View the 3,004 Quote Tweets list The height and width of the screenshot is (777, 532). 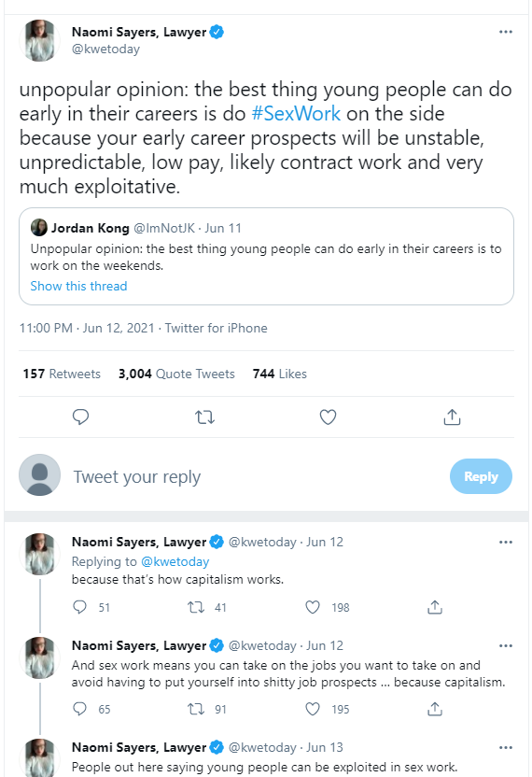click(176, 374)
